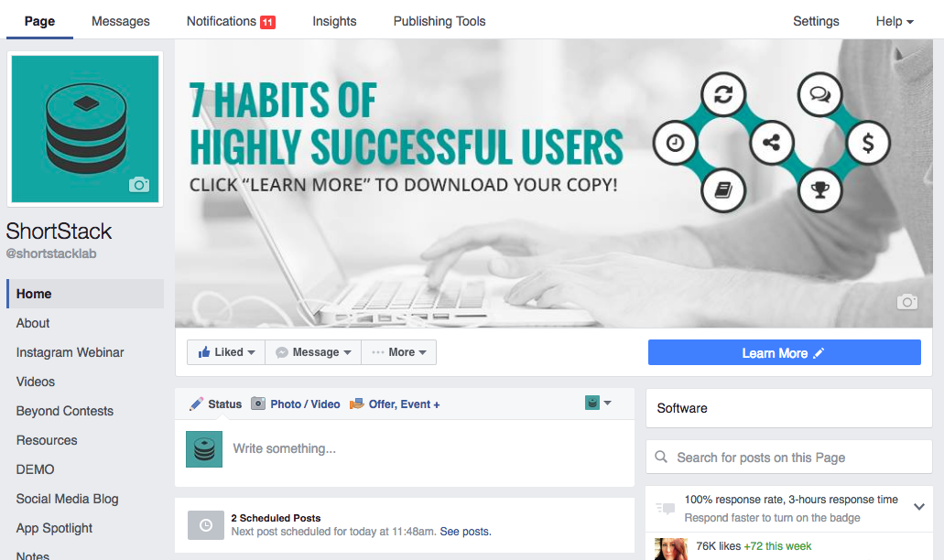
Task: Click the cover photo camera icon
Action: [x=906, y=301]
